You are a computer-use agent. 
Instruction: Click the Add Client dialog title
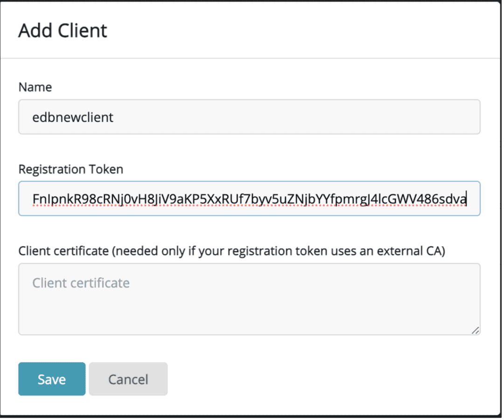point(62,30)
